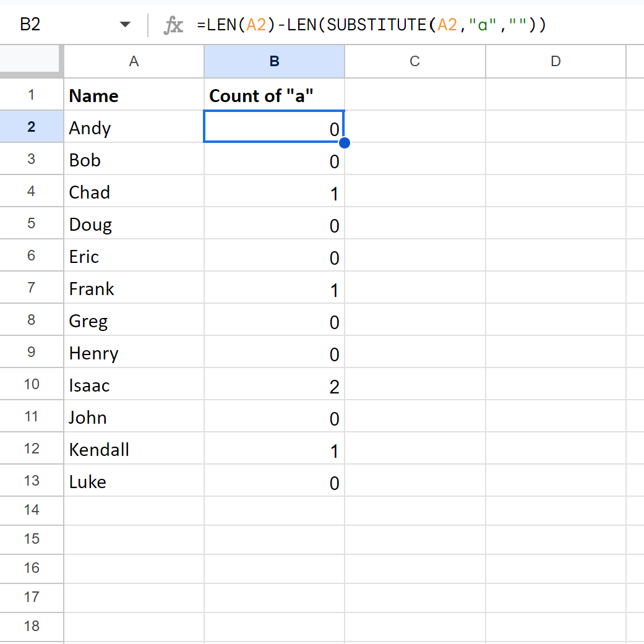The image size is (644, 644).
Task: Select row 1 header
Action: pyautogui.click(x=32, y=95)
